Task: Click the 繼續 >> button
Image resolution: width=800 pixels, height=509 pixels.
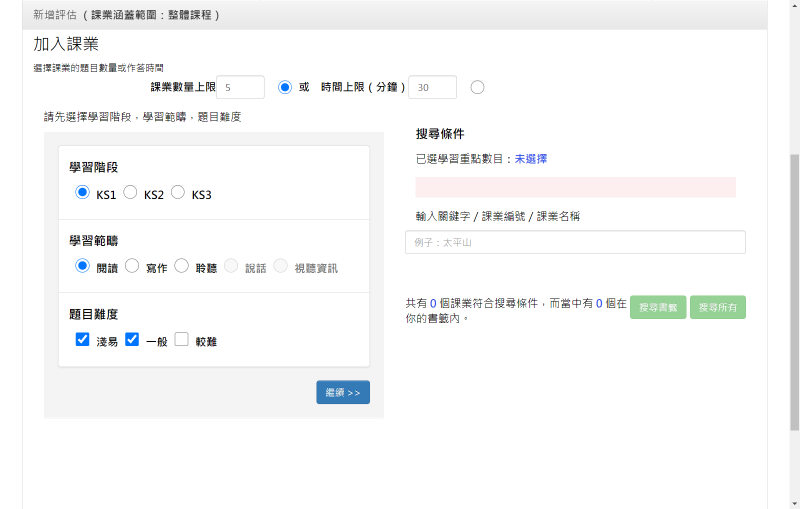Action: click(x=342, y=392)
